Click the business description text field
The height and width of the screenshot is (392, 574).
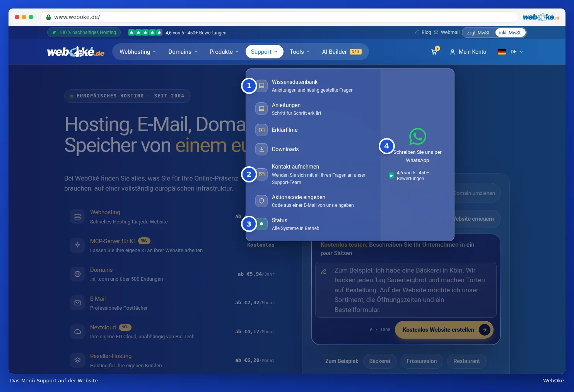coord(406,290)
